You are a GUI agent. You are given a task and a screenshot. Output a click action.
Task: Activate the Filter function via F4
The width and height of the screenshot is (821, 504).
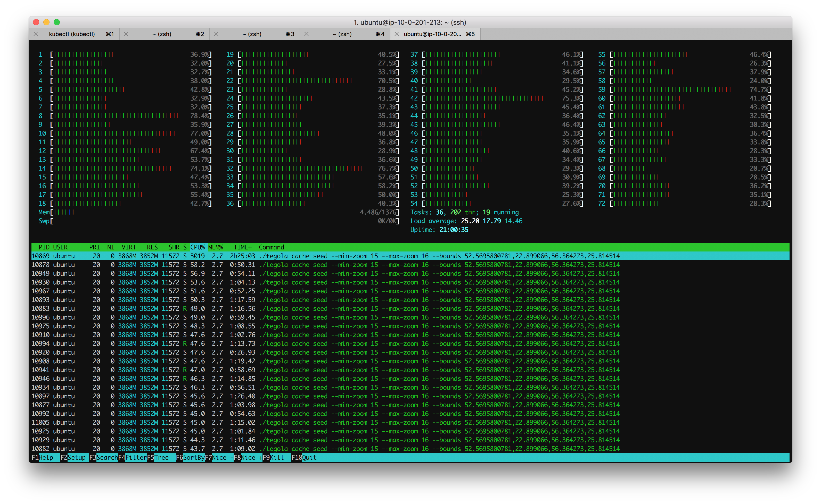tap(135, 458)
